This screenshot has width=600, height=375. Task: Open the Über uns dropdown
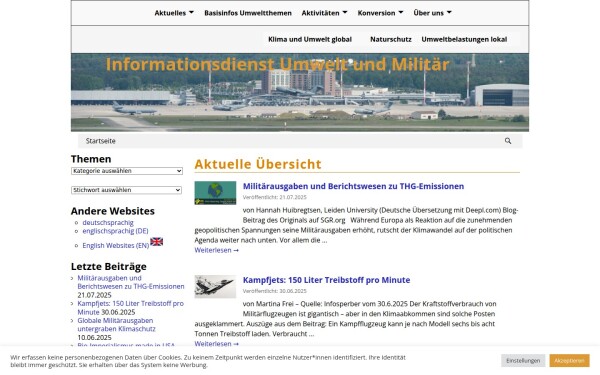coord(432,13)
